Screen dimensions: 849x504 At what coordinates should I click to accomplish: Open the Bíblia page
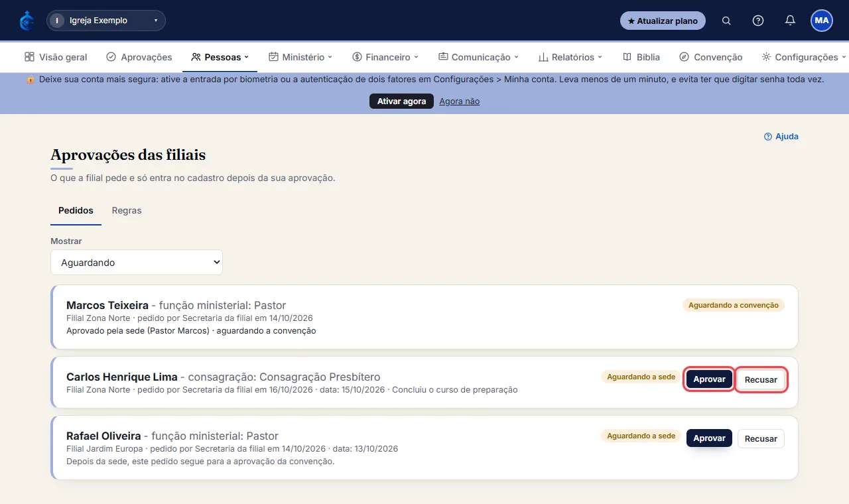[x=641, y=57]
